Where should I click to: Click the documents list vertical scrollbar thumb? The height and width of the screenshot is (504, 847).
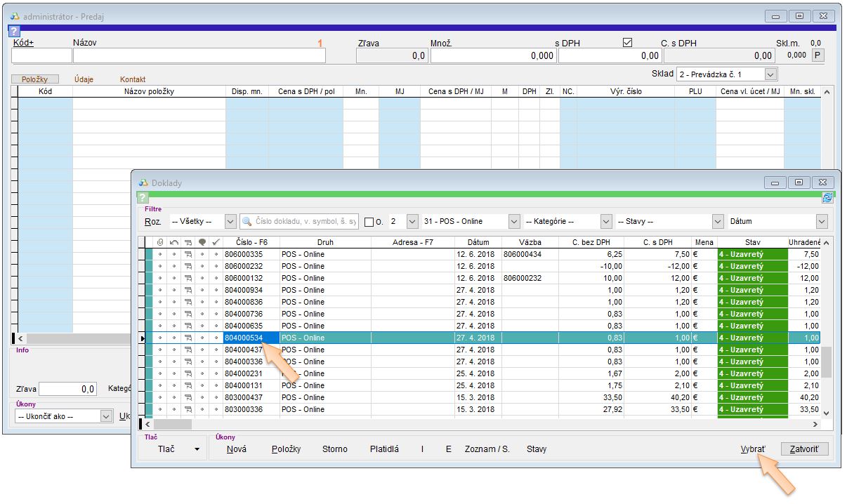[826, 362]
